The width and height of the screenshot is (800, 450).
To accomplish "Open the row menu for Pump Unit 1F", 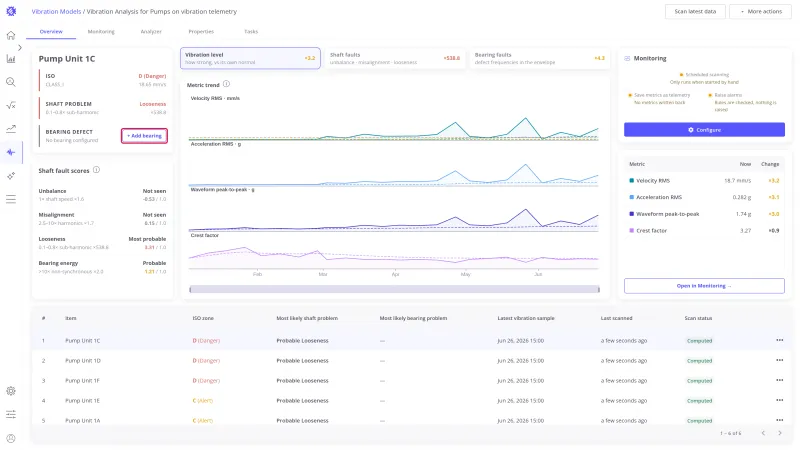I will point(780,380).
